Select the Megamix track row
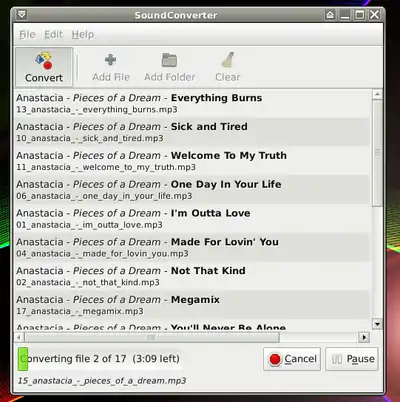The width and height of the screenshot is (400, 402). pos(193,305)
